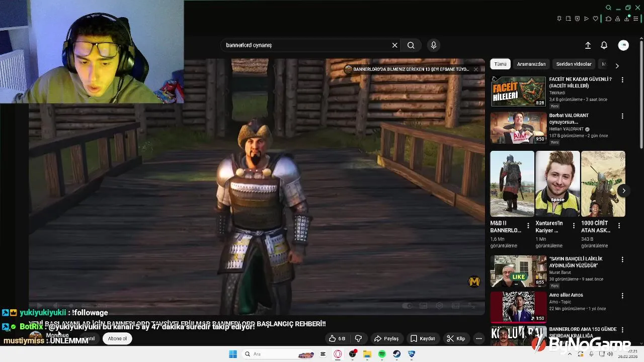Open the ad blocker shield icon

(x=577, y=19)
